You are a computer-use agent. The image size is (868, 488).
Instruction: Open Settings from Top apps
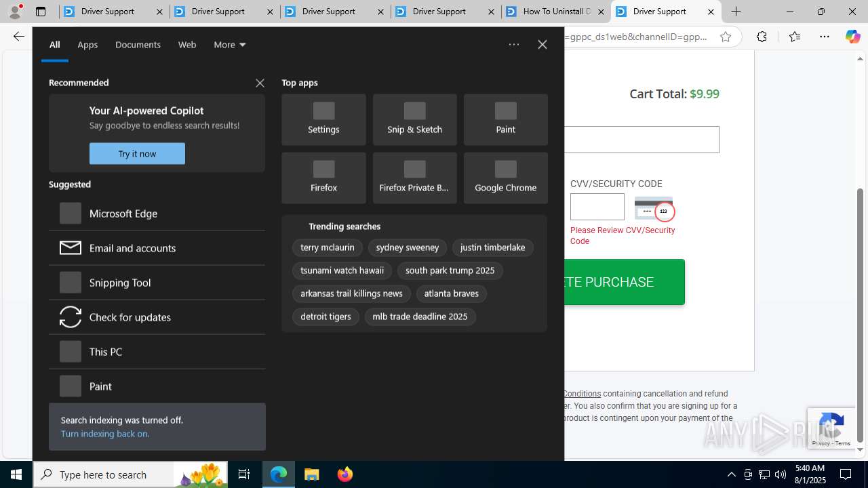(x=323, y=120)
